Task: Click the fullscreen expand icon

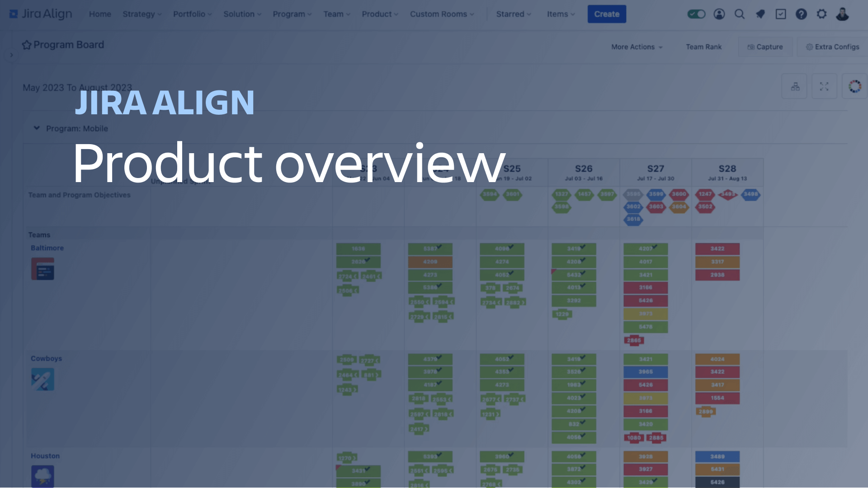Action: [x=825, y=86]
